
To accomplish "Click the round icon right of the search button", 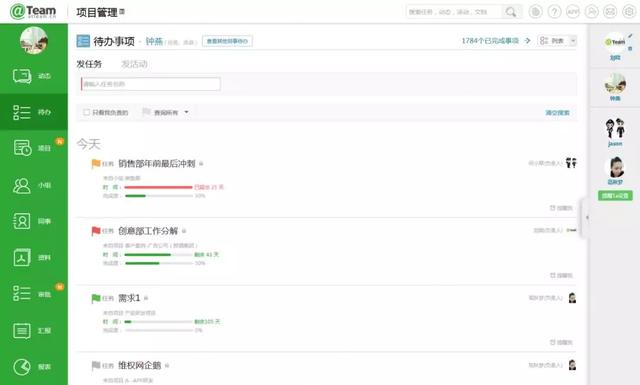I will tap(536, 12).
